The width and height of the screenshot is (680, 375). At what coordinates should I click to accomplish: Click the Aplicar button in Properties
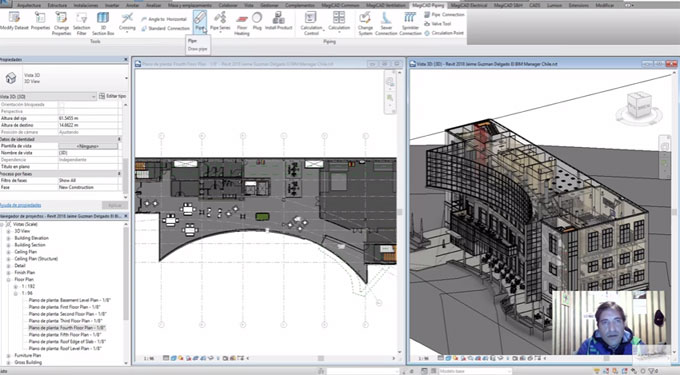click(114, 205)
